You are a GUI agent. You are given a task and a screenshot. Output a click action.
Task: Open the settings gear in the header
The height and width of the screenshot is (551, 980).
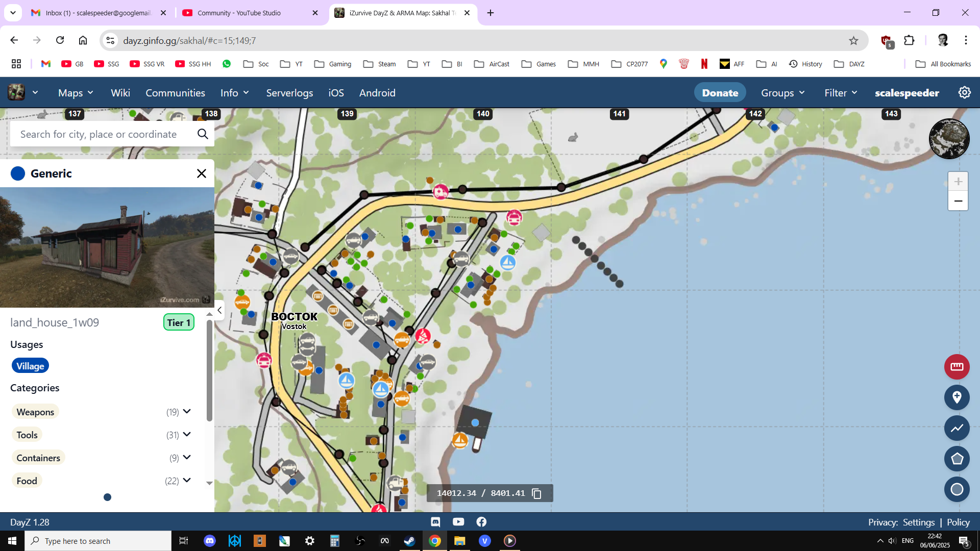[964, 93]
